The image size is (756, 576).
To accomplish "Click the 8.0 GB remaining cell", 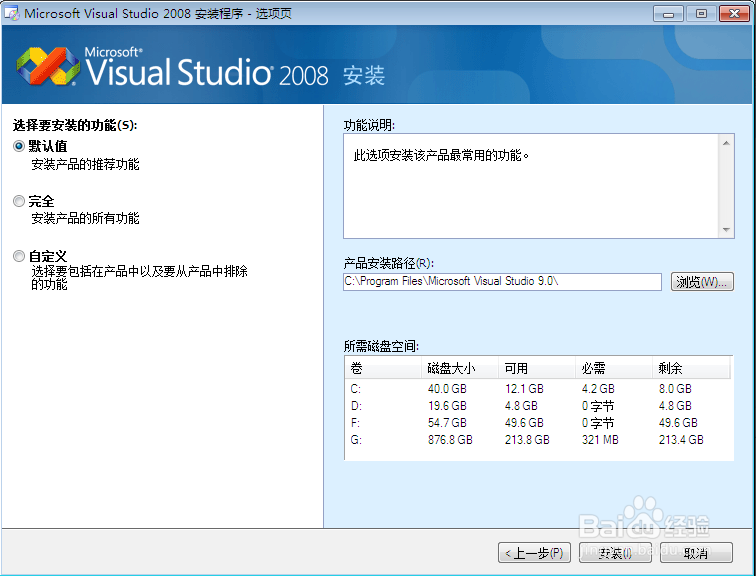I will tap(675, 388).
